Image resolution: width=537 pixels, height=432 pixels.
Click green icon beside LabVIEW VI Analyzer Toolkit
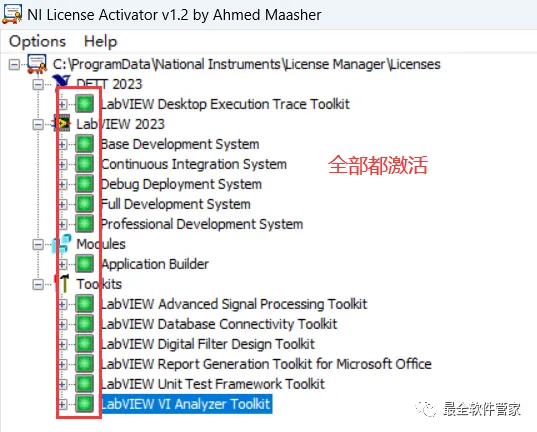[85, 404]
